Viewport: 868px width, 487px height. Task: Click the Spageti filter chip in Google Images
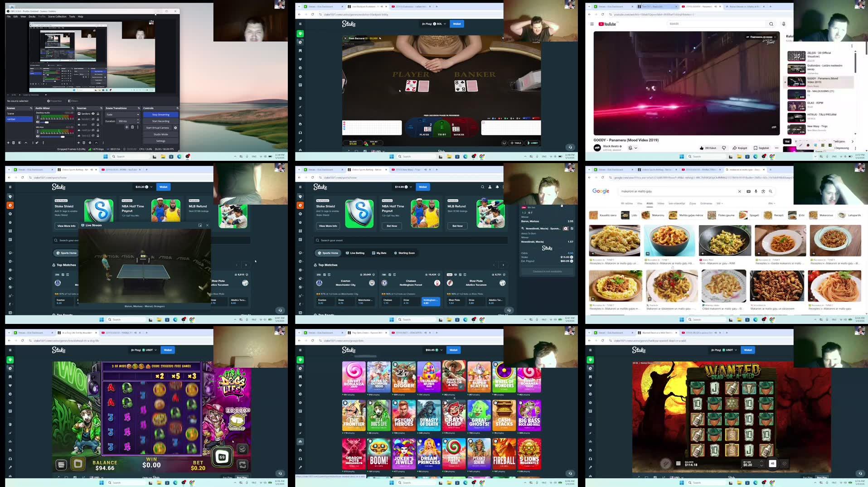click(x=749, y=215)
